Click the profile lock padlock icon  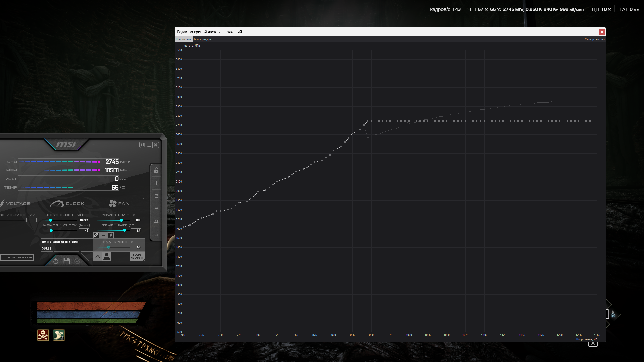[156, 170]
